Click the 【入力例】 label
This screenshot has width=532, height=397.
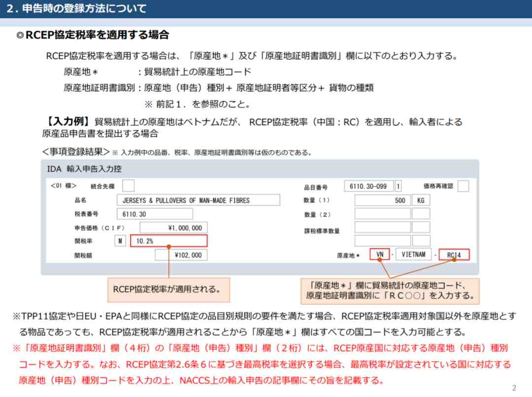pyautogui.click(x=68, y=122)
